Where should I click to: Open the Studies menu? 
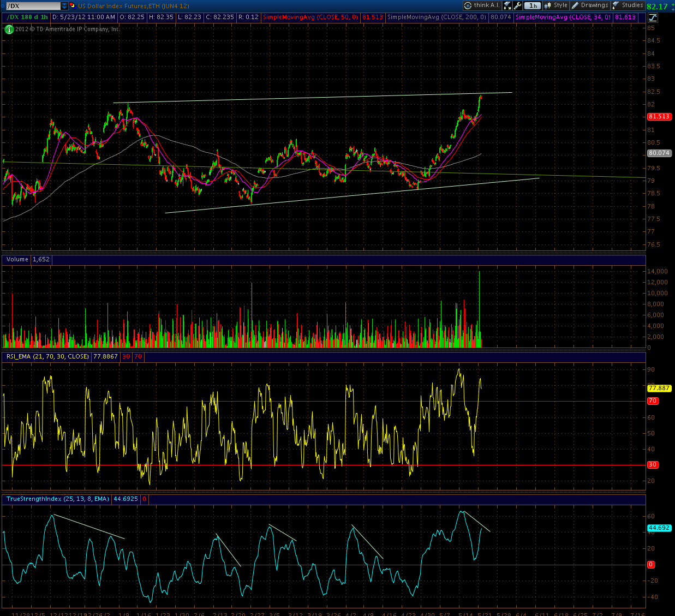628,5
